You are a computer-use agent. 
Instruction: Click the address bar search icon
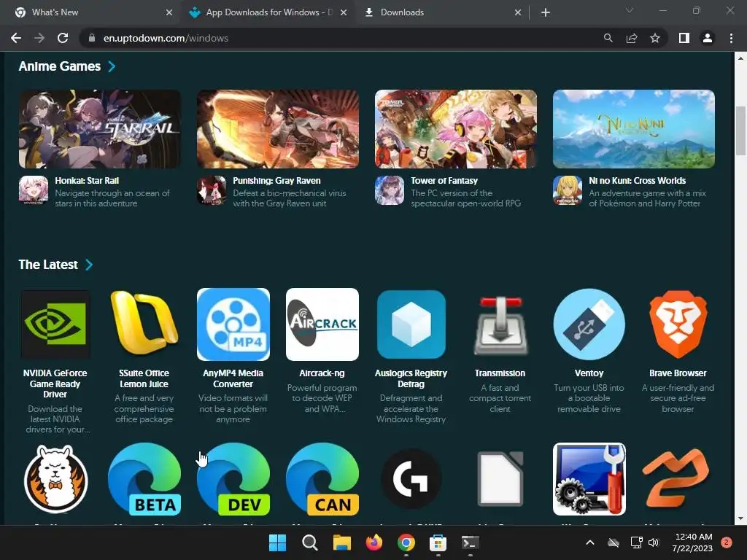[x=608, y=38]
